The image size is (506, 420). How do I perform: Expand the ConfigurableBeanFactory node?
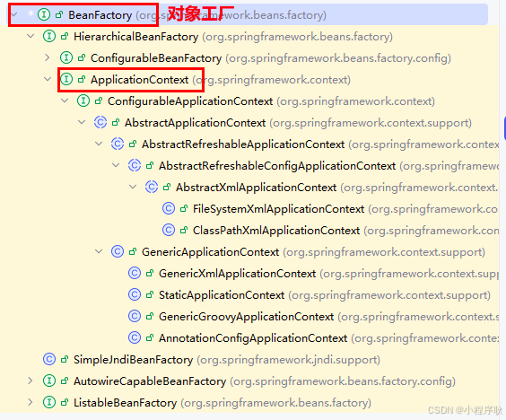[x=48, y=57]
